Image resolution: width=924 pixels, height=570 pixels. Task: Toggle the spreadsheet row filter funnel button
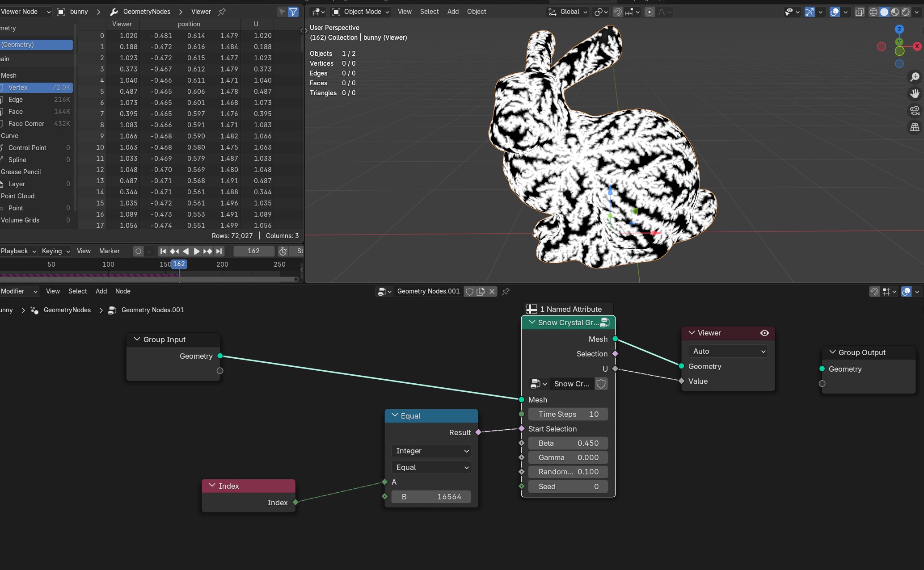293,12
